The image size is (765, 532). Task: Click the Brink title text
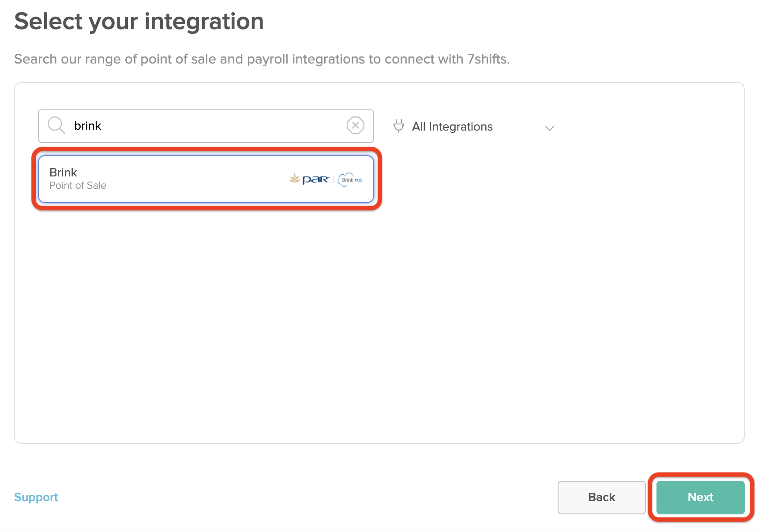(63, 172)
